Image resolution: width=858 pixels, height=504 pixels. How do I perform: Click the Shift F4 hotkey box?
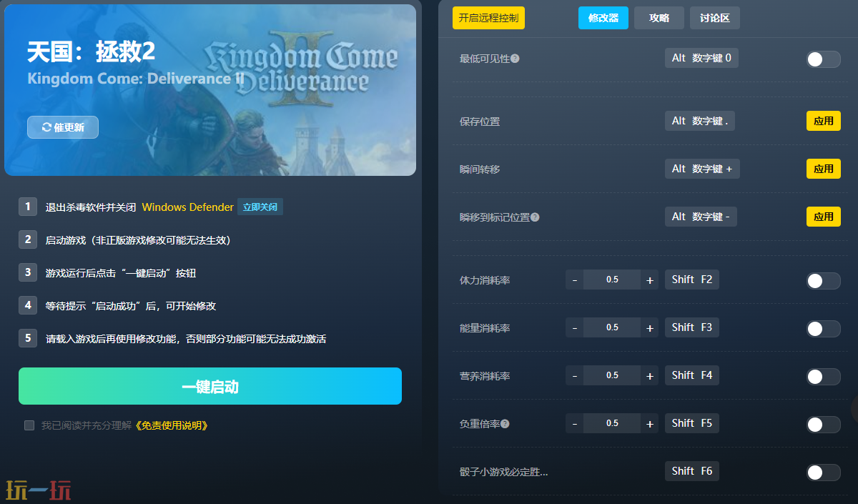tap(692, 375)
